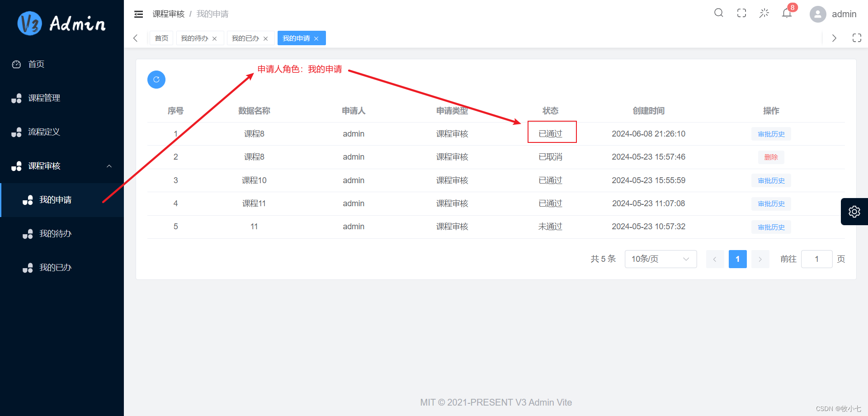This screenshot has width=868, height=416.
Task: Click 审批历史 for the 课程11 row
Action: (771, 204)
